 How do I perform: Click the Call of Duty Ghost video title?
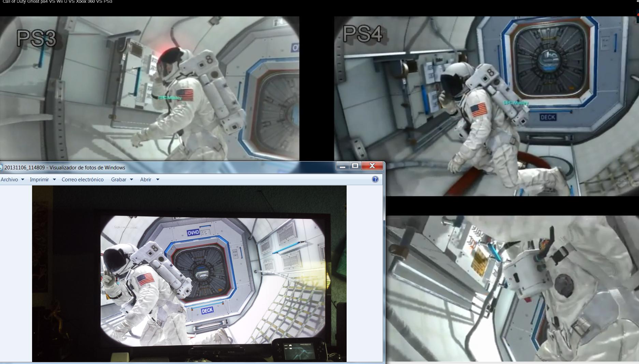[57, 2]
